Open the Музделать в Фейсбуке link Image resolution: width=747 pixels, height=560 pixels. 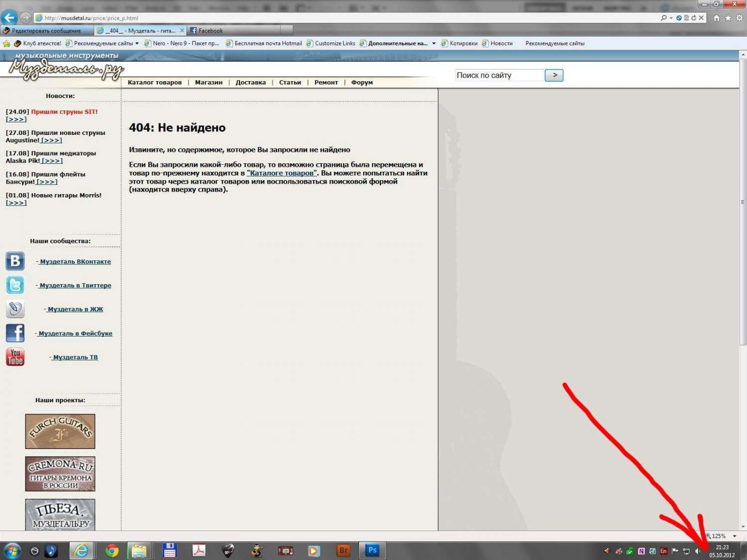(75, 333)
